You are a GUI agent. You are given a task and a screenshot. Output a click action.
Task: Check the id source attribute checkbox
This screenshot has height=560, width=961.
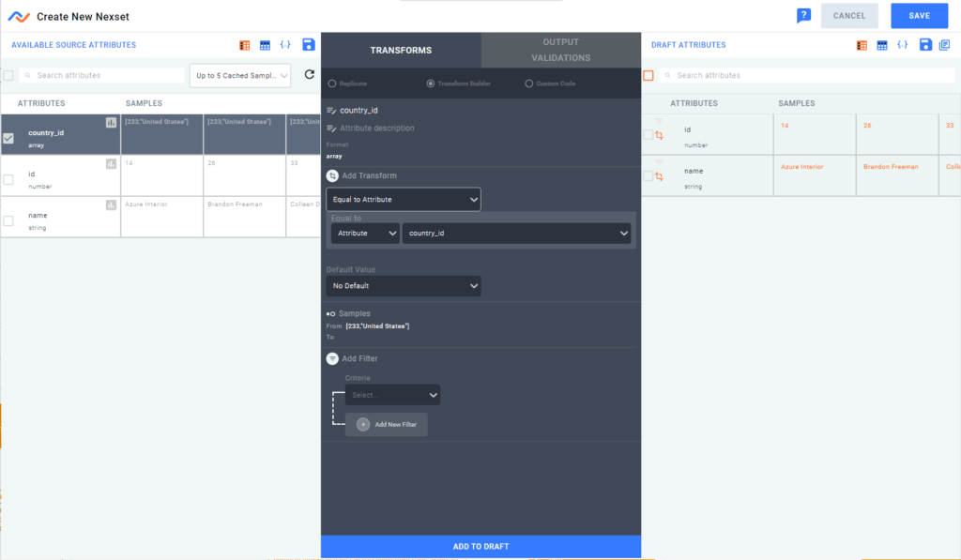(8, 179)
